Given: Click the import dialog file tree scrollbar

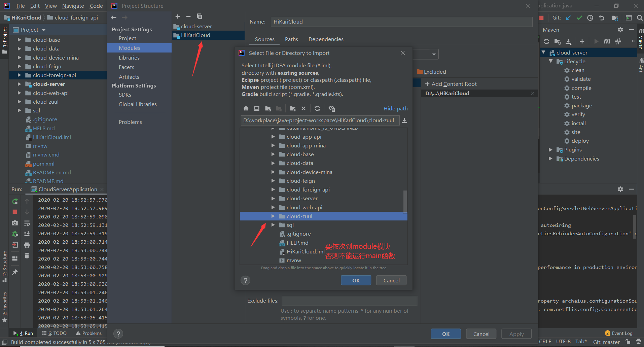Looking at the screenshot, I should 405,201.
